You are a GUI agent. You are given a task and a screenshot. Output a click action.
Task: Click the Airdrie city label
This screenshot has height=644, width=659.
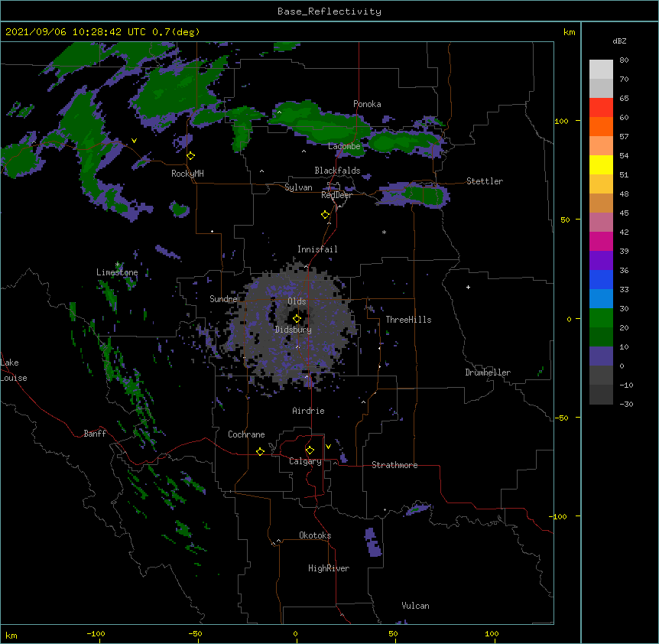coord(308,411)
